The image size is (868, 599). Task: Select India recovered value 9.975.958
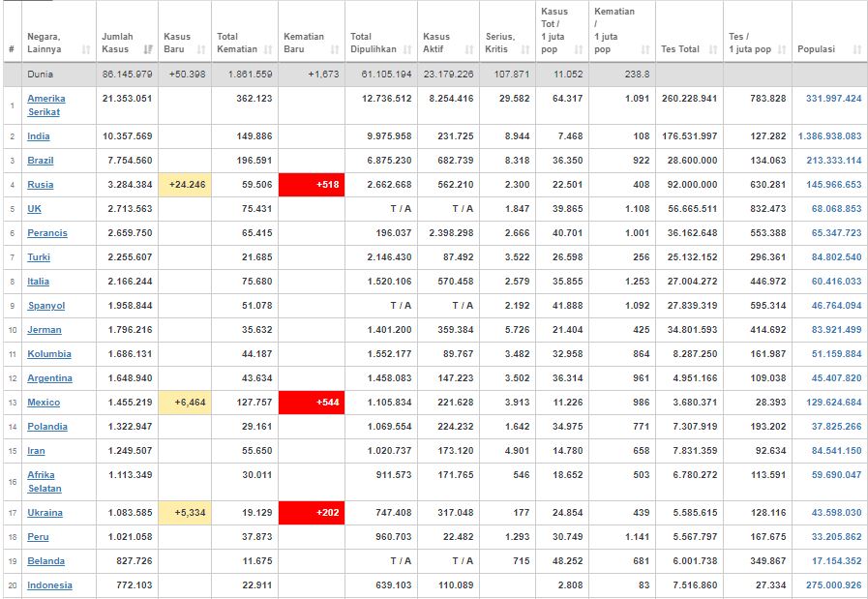pos(389,136)
